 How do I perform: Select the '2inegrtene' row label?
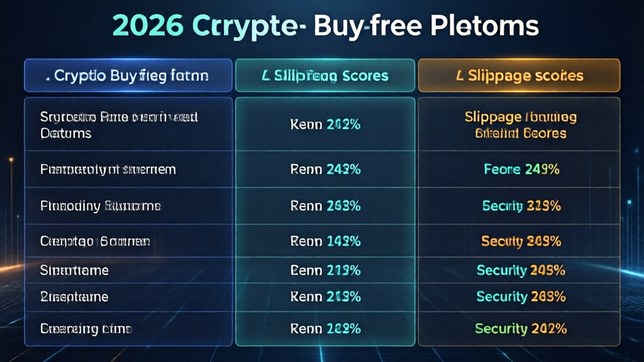click(74, 297)
